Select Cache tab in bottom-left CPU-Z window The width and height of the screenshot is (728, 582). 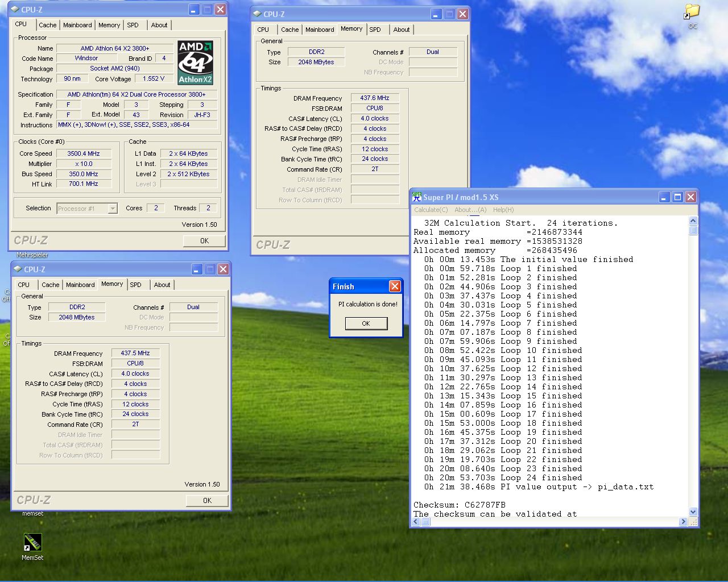pos(51,285)
